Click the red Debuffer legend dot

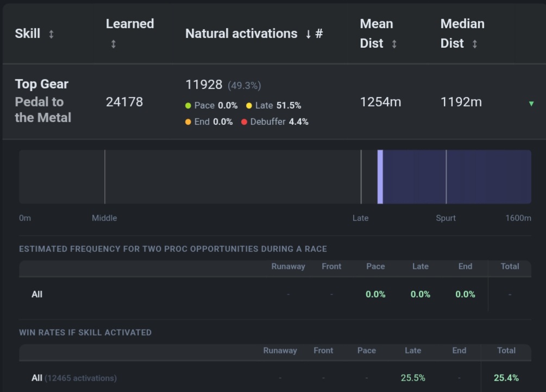(244, 122)
